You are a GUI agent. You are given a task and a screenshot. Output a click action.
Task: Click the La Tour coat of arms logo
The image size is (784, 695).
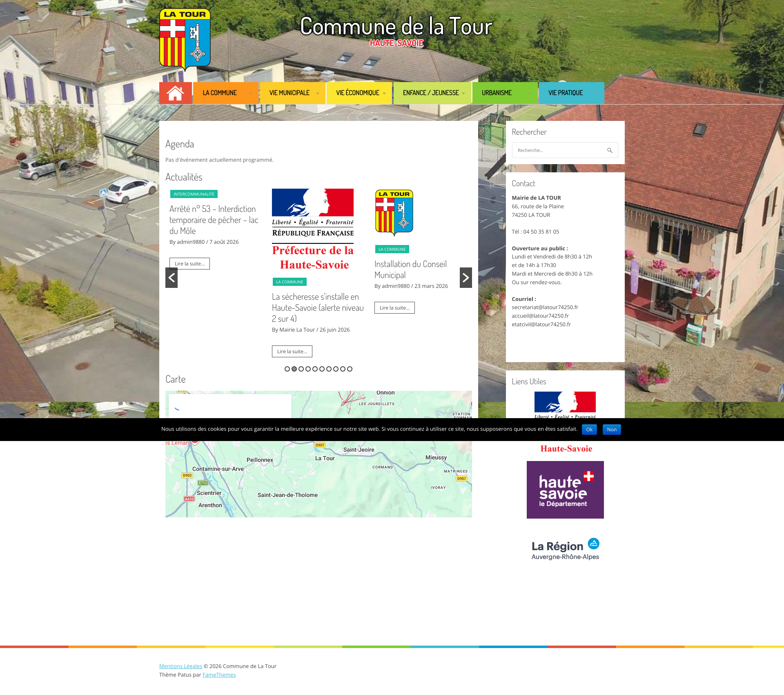coord(185,40)
